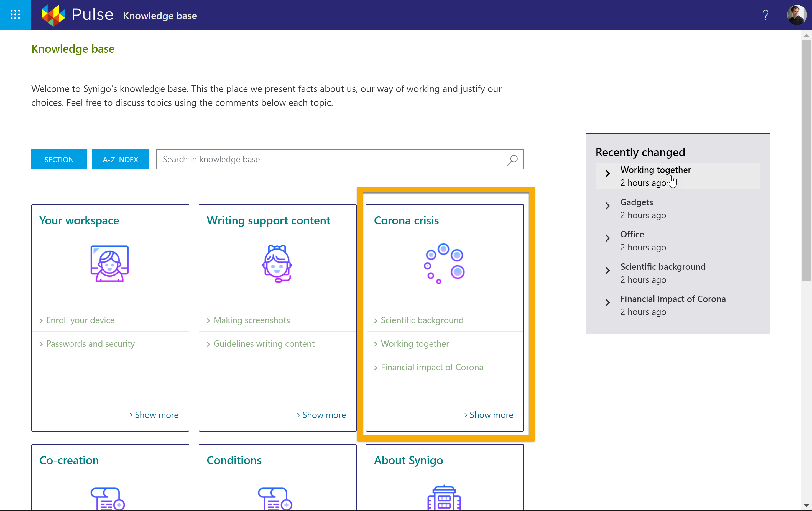Show more in Writing support content card
The image size is (812, 511).
point(320,415)
